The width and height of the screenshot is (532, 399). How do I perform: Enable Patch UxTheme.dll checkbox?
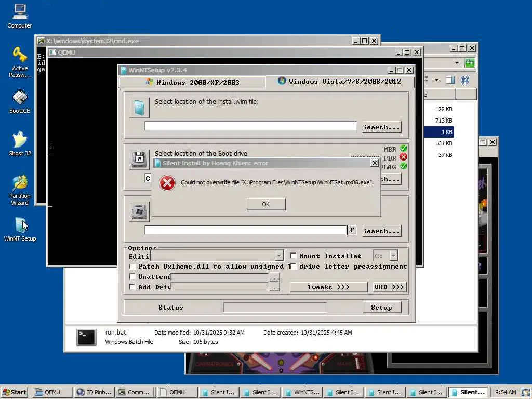132,267
